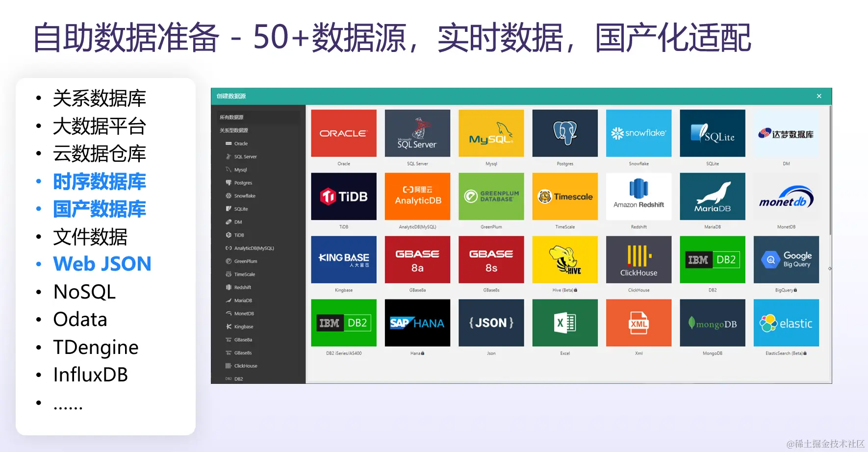Pick the TiDB data source tile
This screenshot has height=452, width=868.
344,197
